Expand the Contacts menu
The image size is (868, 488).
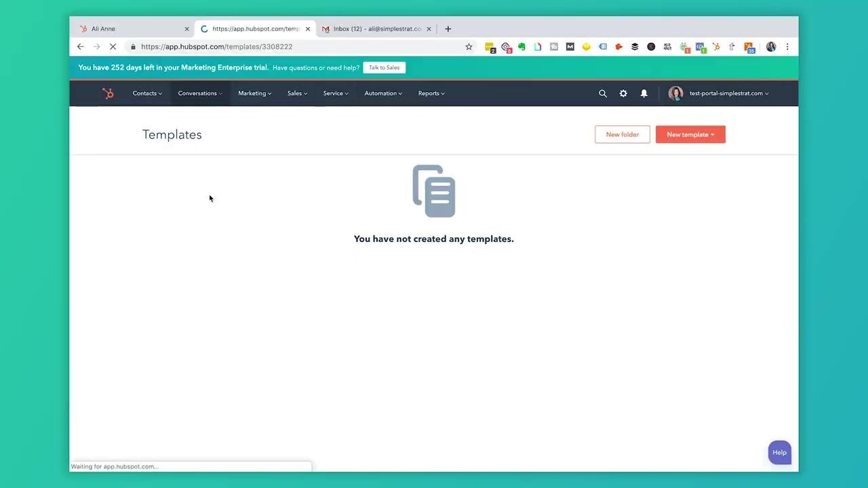pos(147,94)
